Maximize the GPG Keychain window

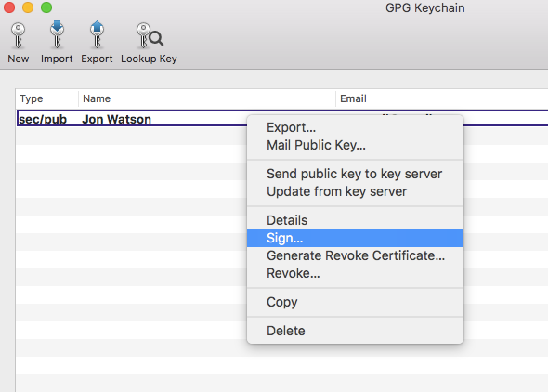tap(46, 7)
